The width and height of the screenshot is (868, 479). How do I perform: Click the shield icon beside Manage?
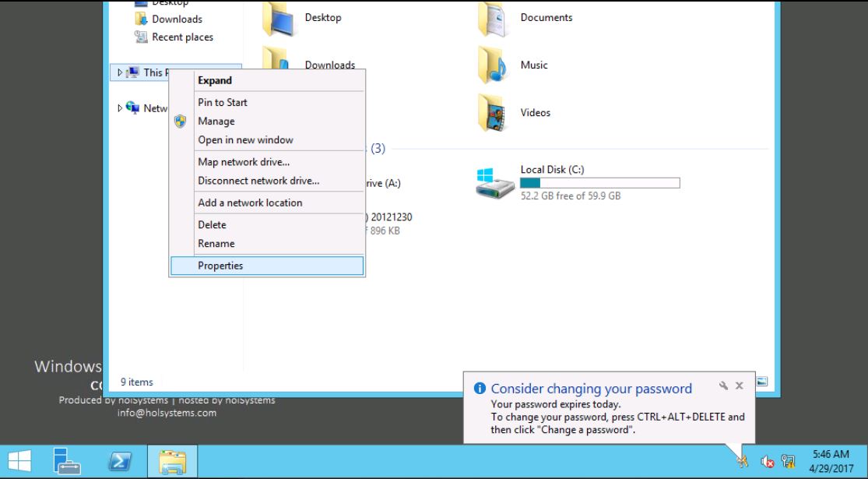pos(180,122)
